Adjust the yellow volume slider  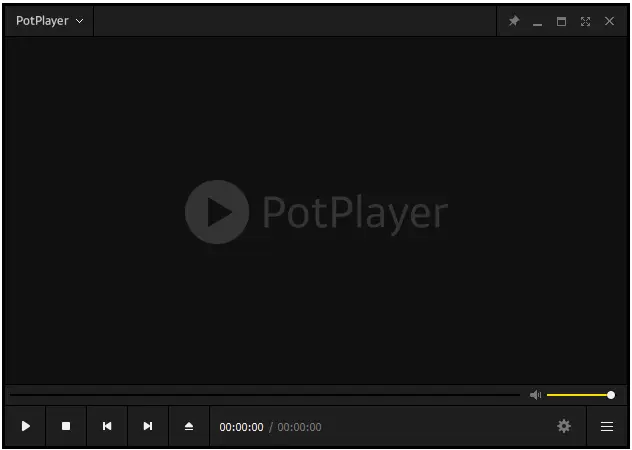click(580, 395)
